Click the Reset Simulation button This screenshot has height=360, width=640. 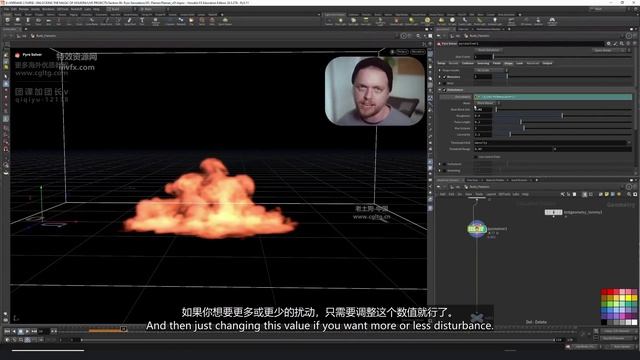(x=489, y=50)
